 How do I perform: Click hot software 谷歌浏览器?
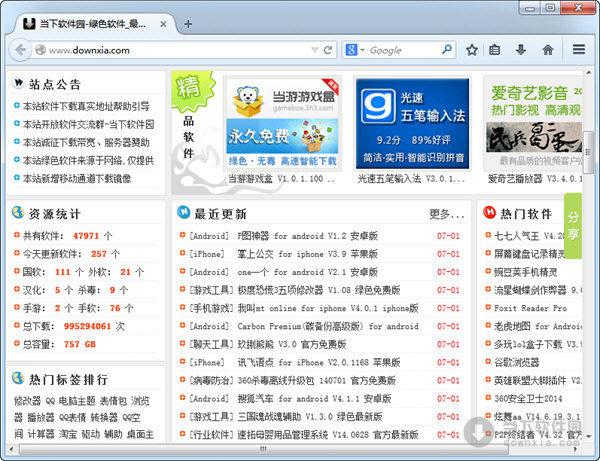click(517, 362)
